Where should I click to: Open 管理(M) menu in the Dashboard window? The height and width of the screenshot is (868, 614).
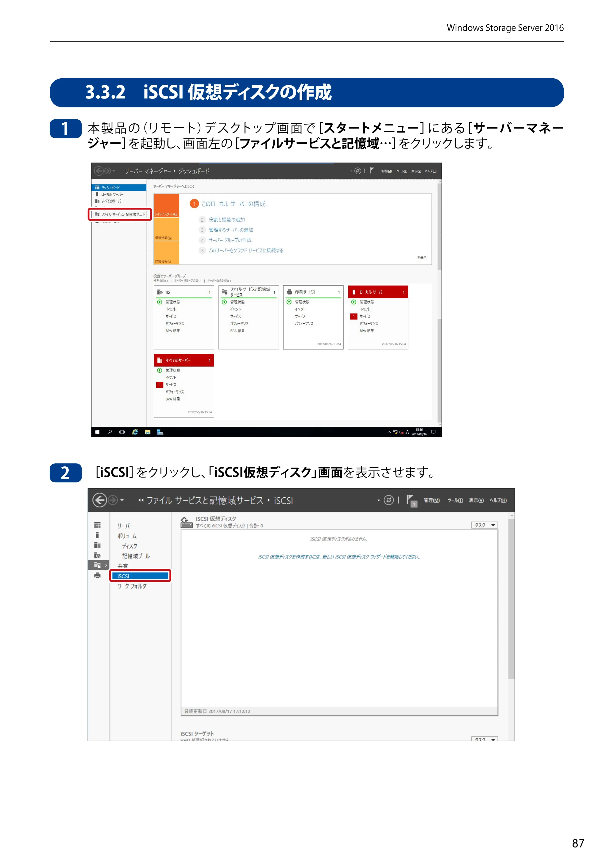click(386, 171)
